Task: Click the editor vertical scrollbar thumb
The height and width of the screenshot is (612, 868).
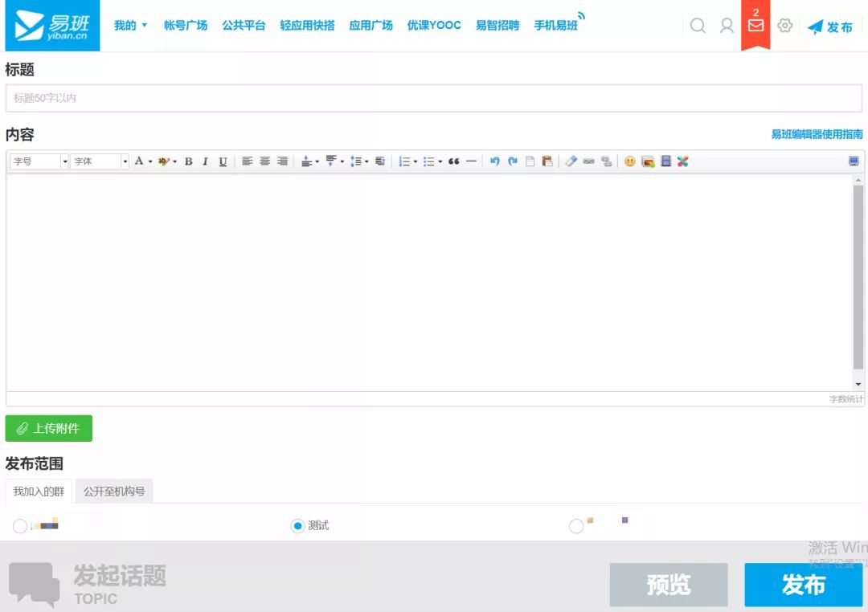Action: coord(858,276)
